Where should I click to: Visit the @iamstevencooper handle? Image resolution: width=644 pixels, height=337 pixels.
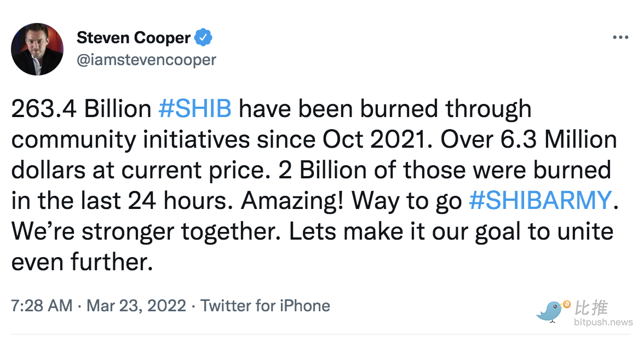coord(146,59)
